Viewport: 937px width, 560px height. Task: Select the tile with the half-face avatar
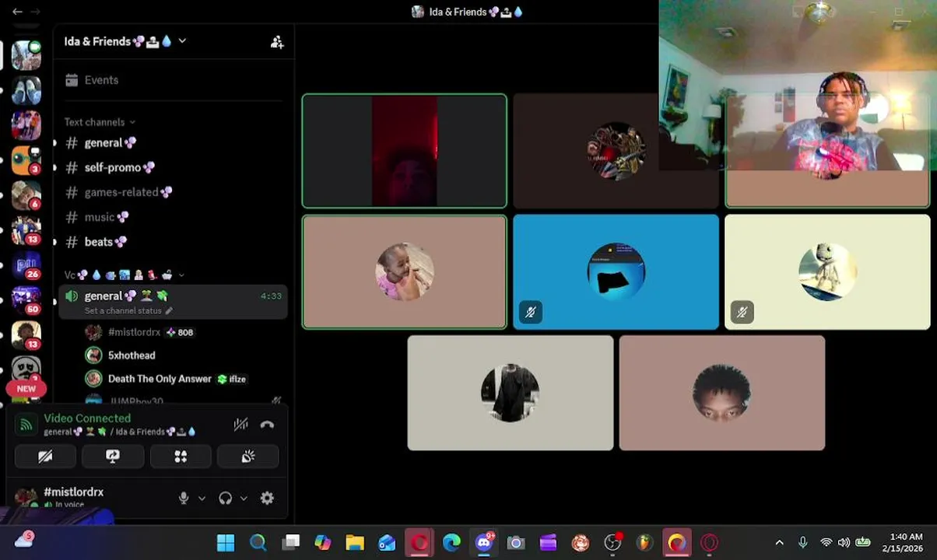(x=722, y=393)
